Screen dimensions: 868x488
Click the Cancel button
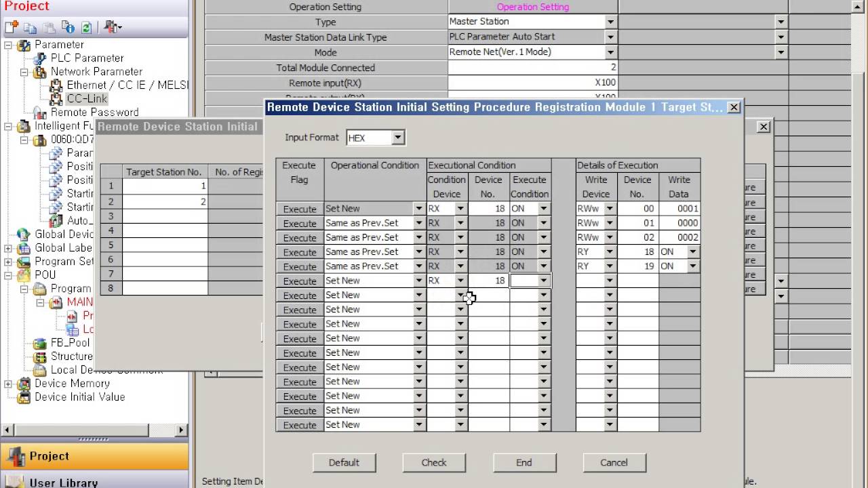coord(614,462)
